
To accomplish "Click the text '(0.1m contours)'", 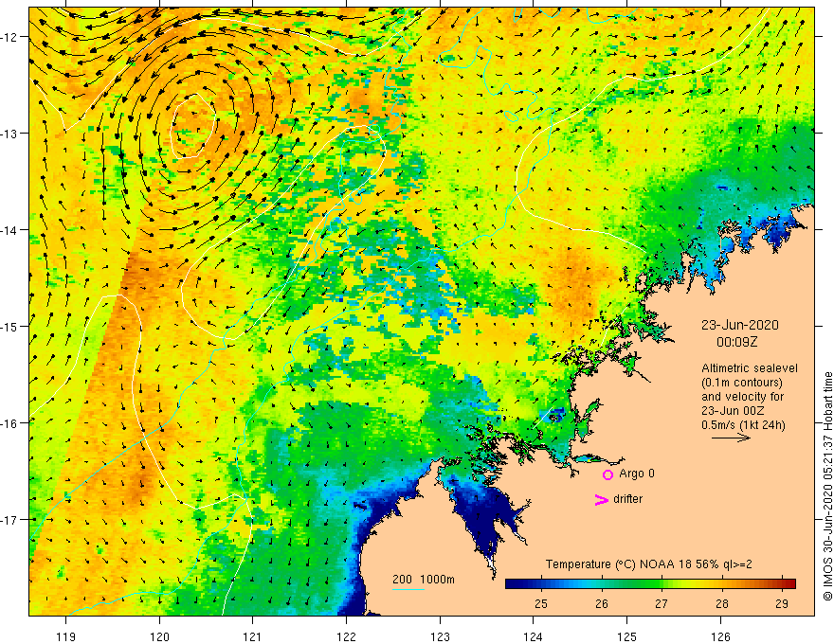I will coord(742,383).
